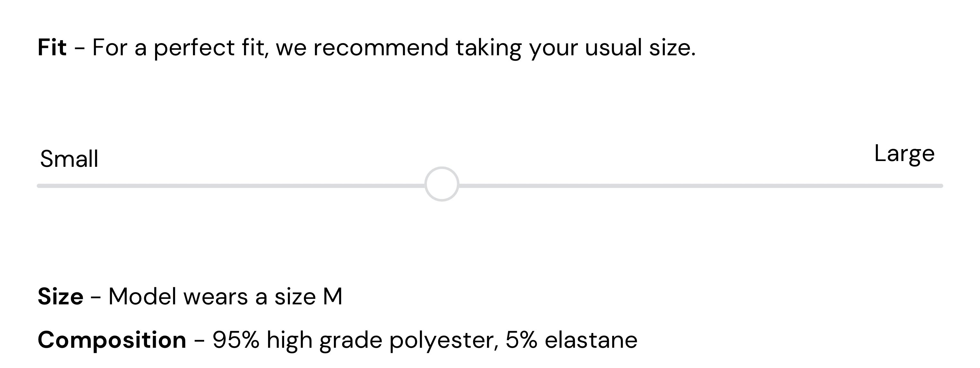The image size is (980, 368).
Task: Click the "95%" polyester percentage
Action: 236,340
